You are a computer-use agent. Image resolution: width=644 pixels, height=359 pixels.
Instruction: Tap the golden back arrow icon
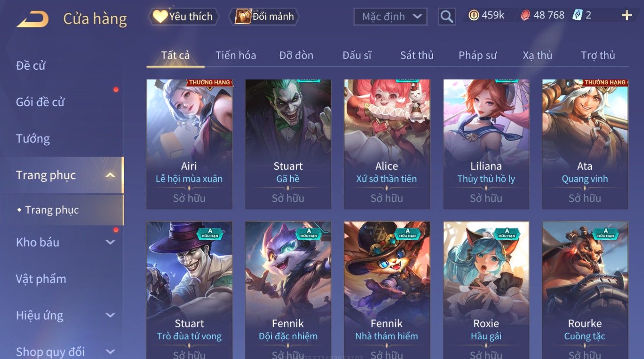(x=33, y=19)
